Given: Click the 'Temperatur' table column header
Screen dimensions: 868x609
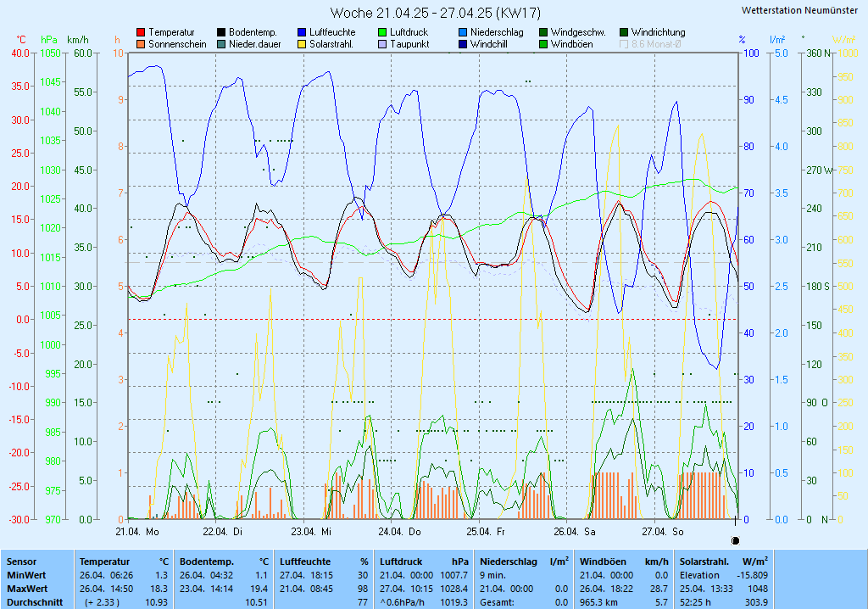Looking at the screenshot, I should (x=104, y=562).
